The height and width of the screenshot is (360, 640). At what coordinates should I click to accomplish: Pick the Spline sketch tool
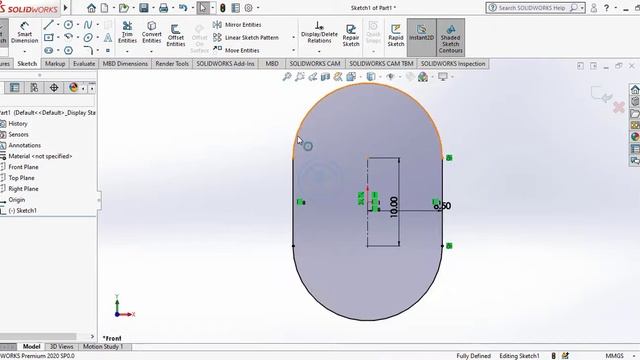point(88,25)
